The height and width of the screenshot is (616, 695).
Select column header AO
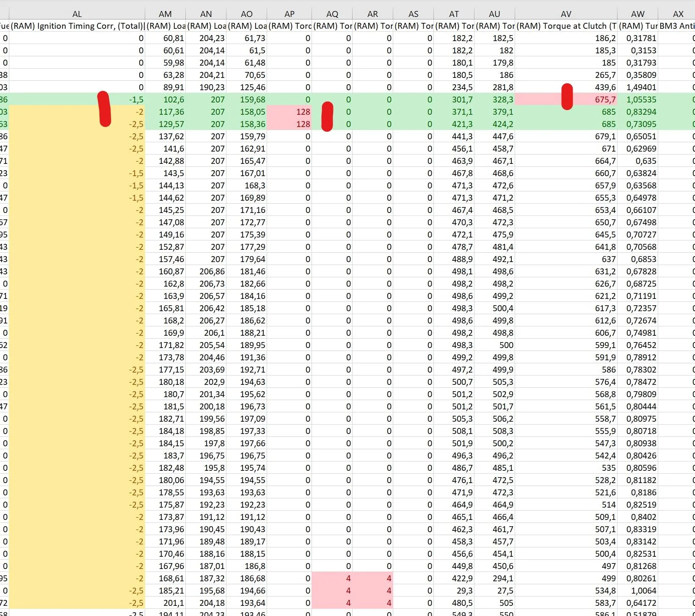pos(246,14)
